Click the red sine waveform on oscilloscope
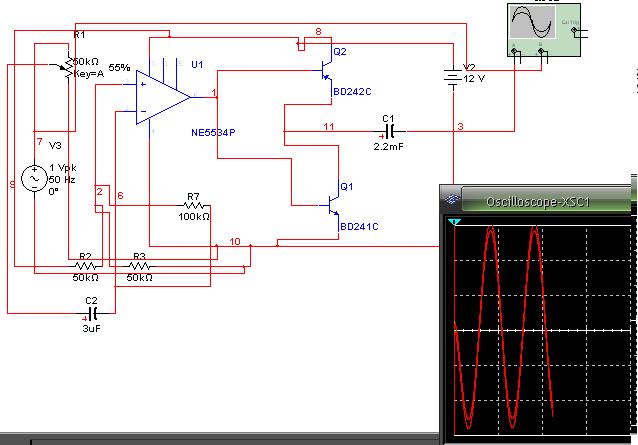This screenshot has height=445, width=638. click(503, 327)
